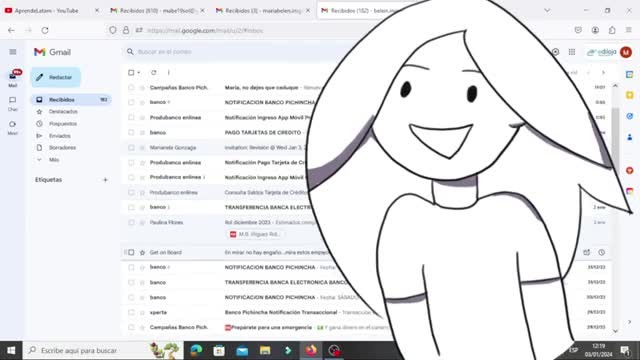This screenshot has height=360, width=640.
Task: Open Google Tasks side panel
Action: pos(630,116)
